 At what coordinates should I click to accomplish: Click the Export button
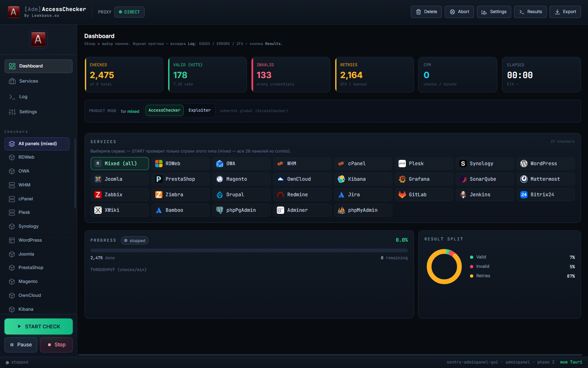565,12
